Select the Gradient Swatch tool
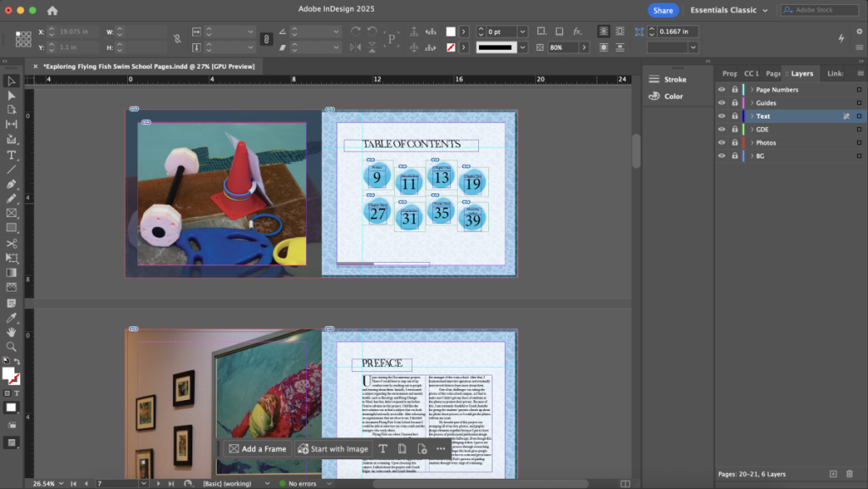The width and height of the screenshot is (868, 489). [11, 272]
